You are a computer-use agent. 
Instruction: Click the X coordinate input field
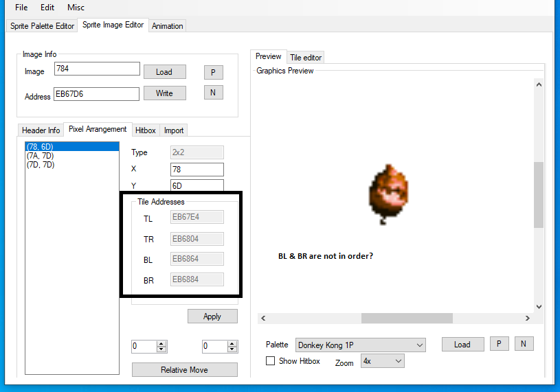point(197,170)
